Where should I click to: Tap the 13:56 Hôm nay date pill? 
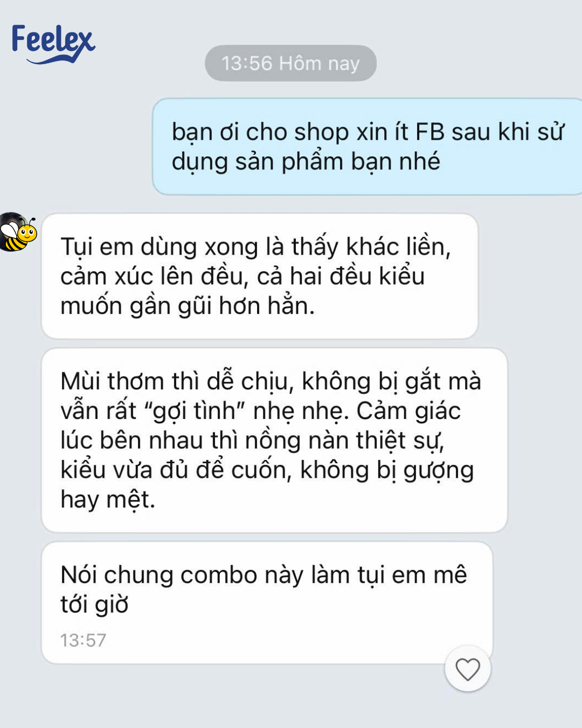coord(290,63)
